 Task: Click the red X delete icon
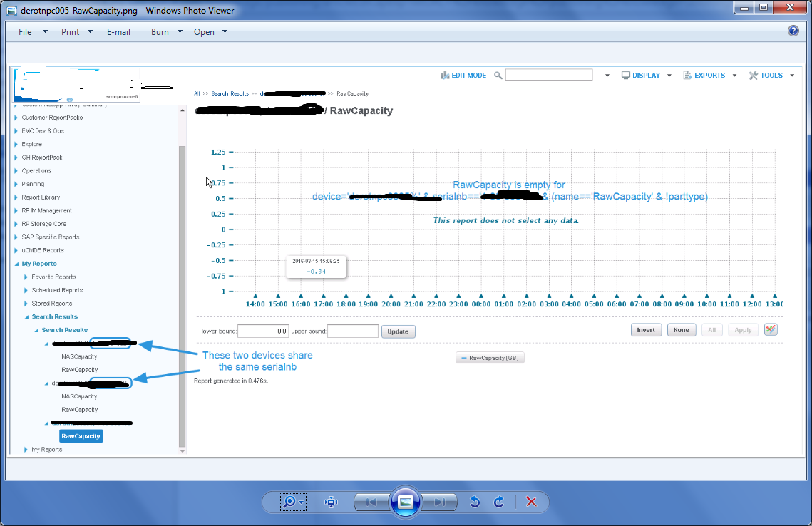pos(531,502)
